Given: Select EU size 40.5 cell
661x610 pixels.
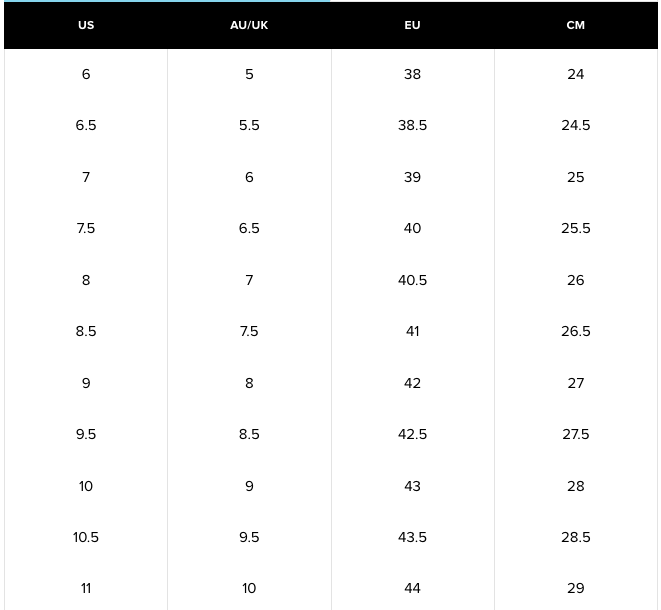Looking at the screenshot, I should [412, 280].
